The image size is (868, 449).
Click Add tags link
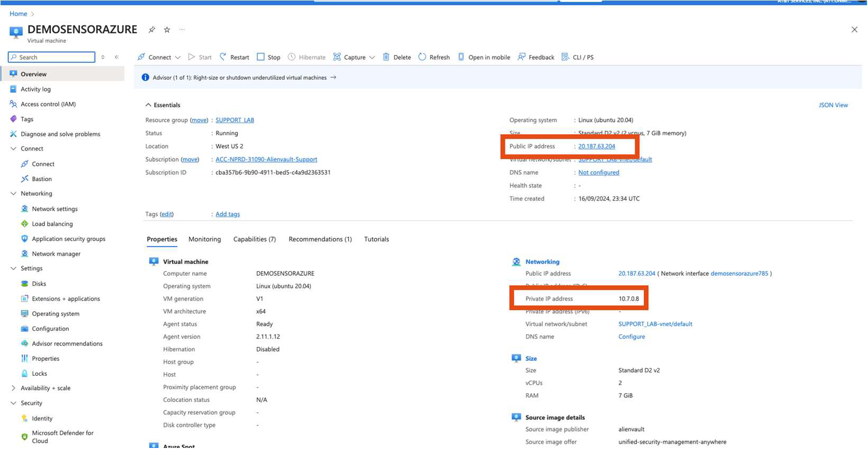(x=228, y=214)
